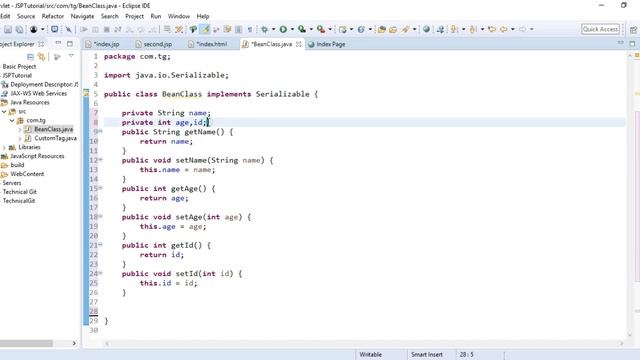The image size is (640, 360).
Task: Collapse getName method at line 9
Action: (100, 131)
